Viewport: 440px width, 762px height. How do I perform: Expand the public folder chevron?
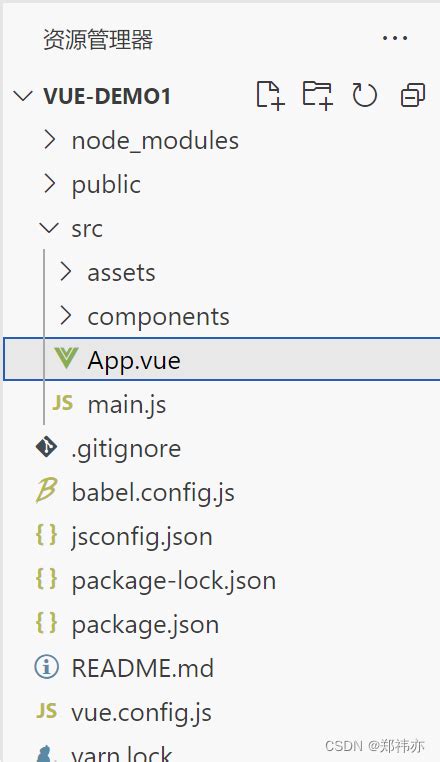pos(50,184)
